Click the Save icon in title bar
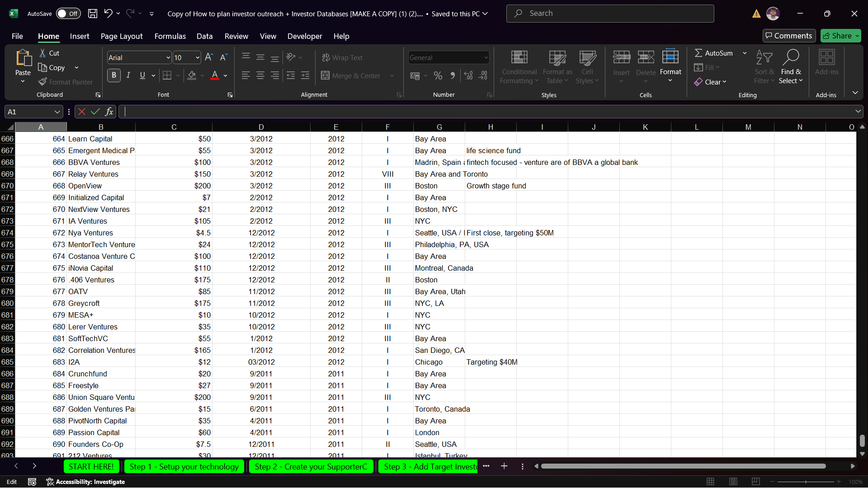Image resolution: width=868 pixels, height=488 pixels. (93, 14)
